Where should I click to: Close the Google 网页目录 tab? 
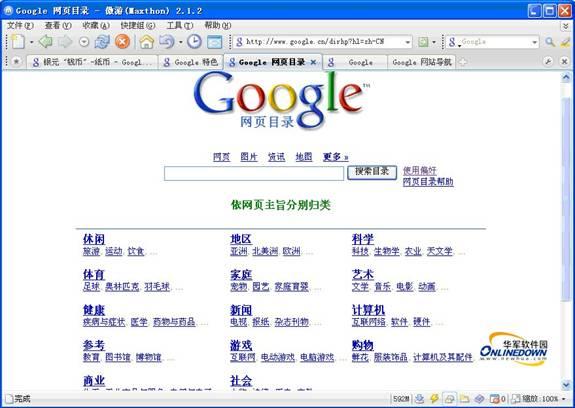[313, 62]
